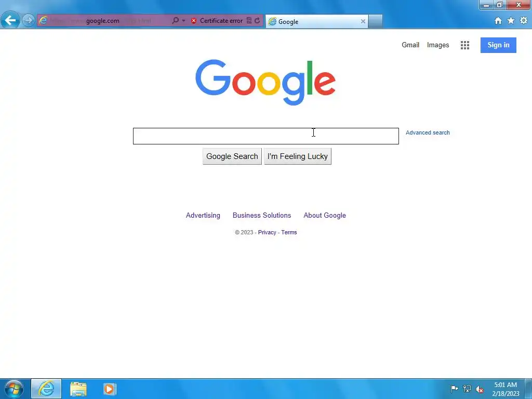Open the Advertising link

(x=203, y=216)
